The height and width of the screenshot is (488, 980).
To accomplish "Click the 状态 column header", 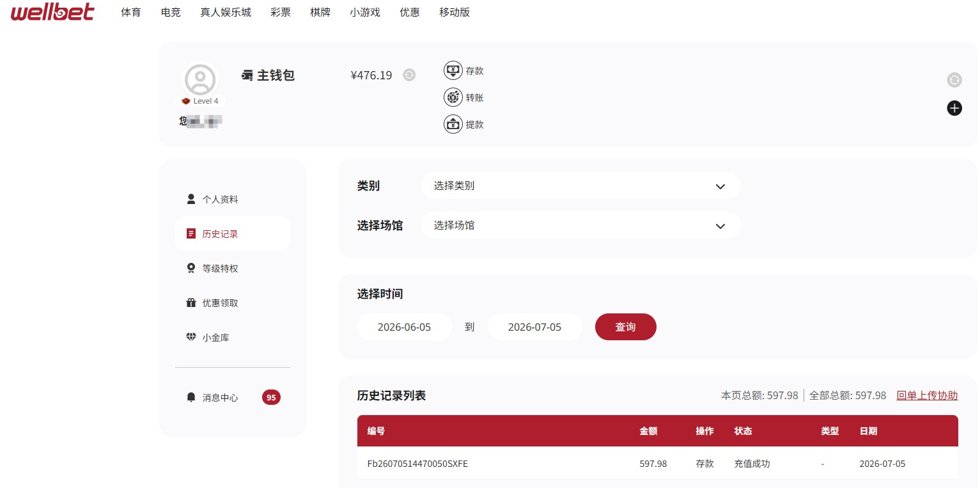I will point(743,431).
